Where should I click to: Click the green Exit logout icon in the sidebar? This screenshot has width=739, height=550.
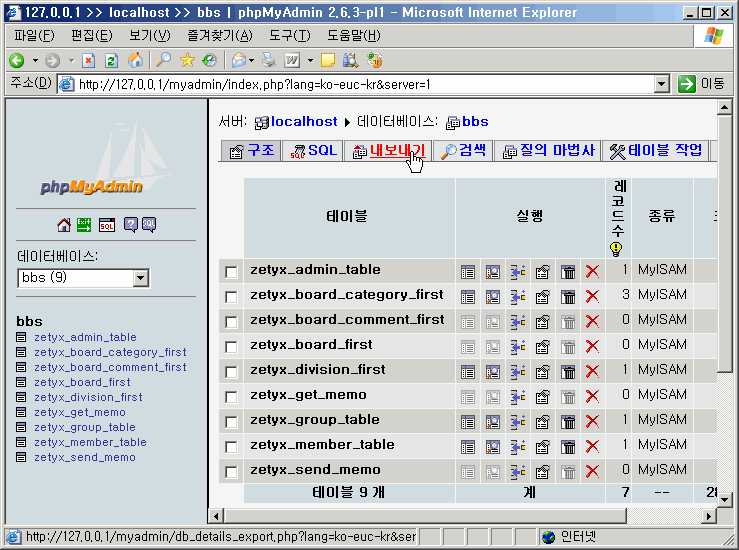point(84,225)
